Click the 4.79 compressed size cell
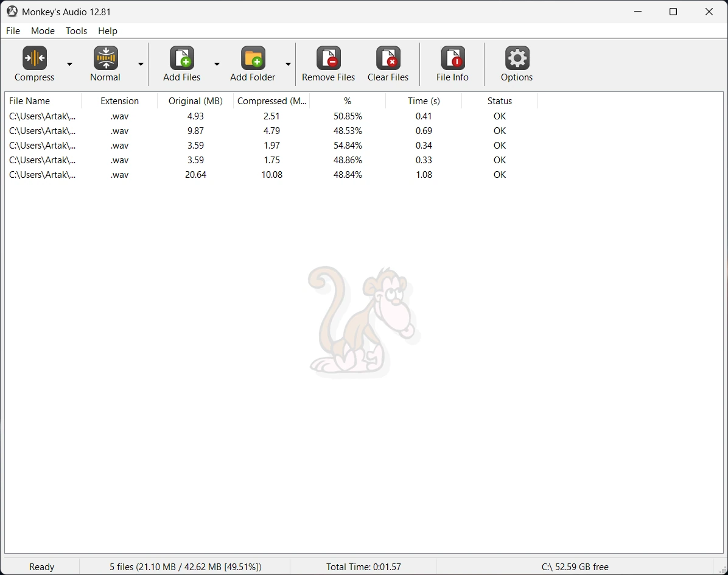728x575 pixels. 271,130
